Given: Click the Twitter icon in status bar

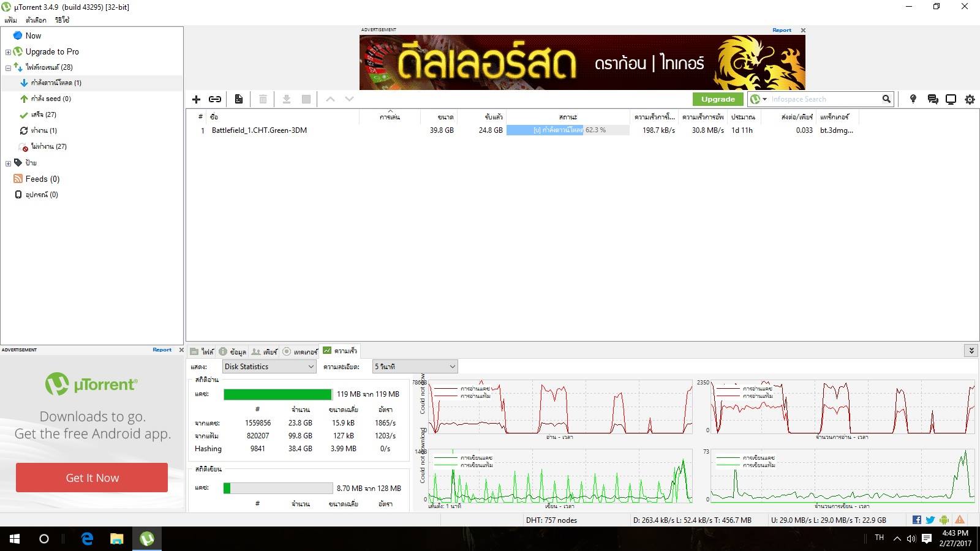Looking at the screenshot, I should pyautogui.click(x=930, y=520).
